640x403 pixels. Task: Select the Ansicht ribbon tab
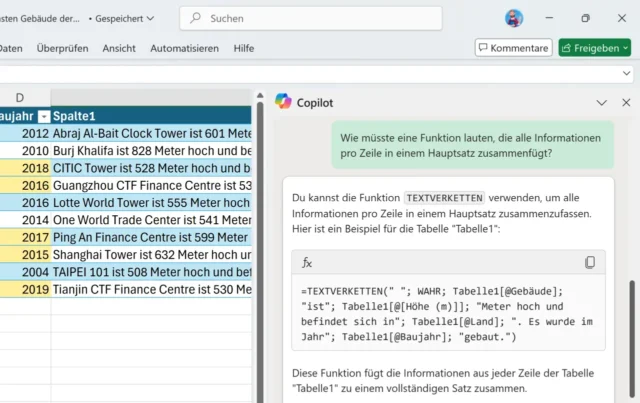click(x=119, y=48)
